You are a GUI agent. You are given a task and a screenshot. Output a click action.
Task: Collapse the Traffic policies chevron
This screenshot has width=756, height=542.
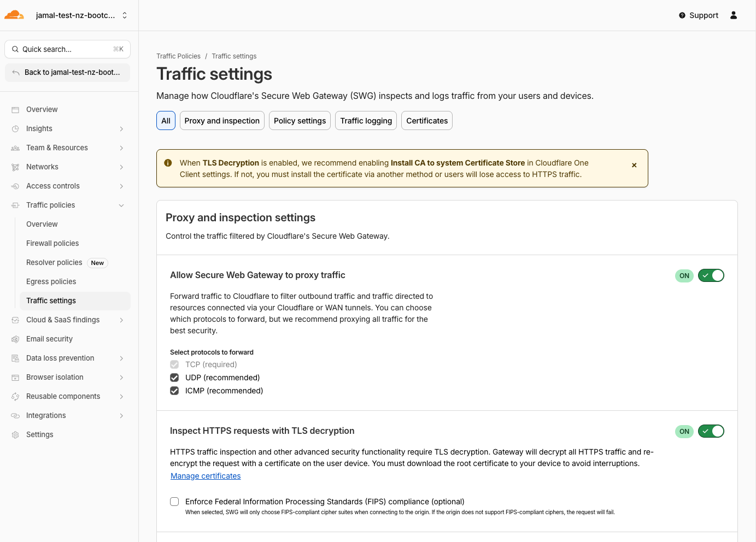click(x=121, y=205)
